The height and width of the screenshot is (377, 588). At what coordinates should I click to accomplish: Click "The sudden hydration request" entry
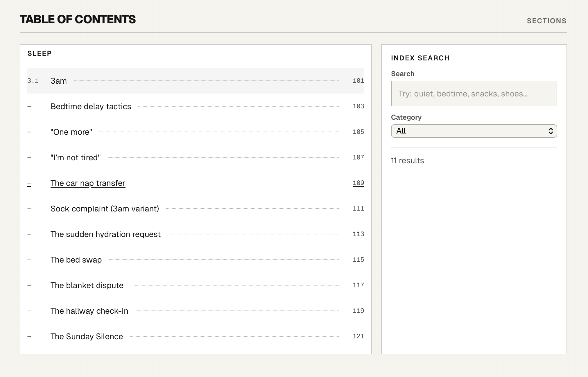pos(106,234)
